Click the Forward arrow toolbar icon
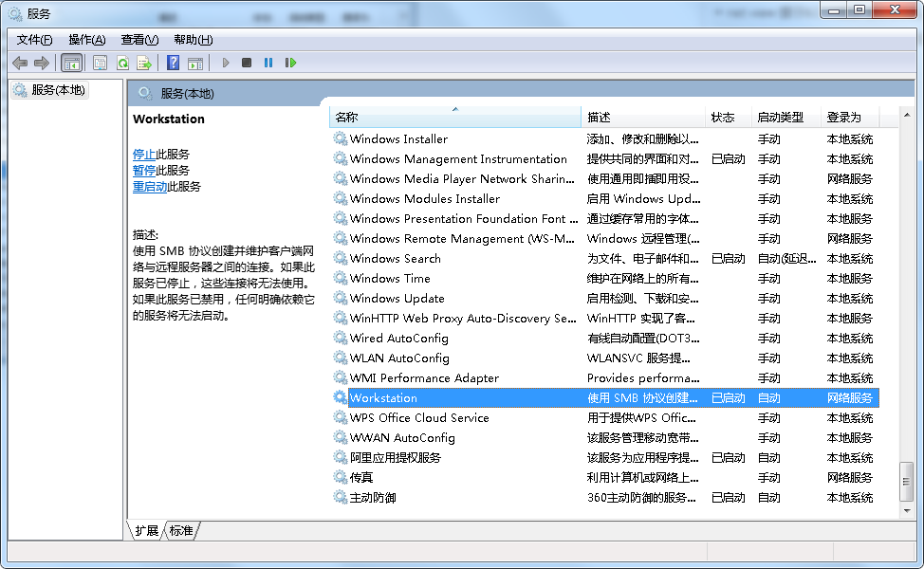This screenshot has width=924, height=569. (x=41, y=63)
